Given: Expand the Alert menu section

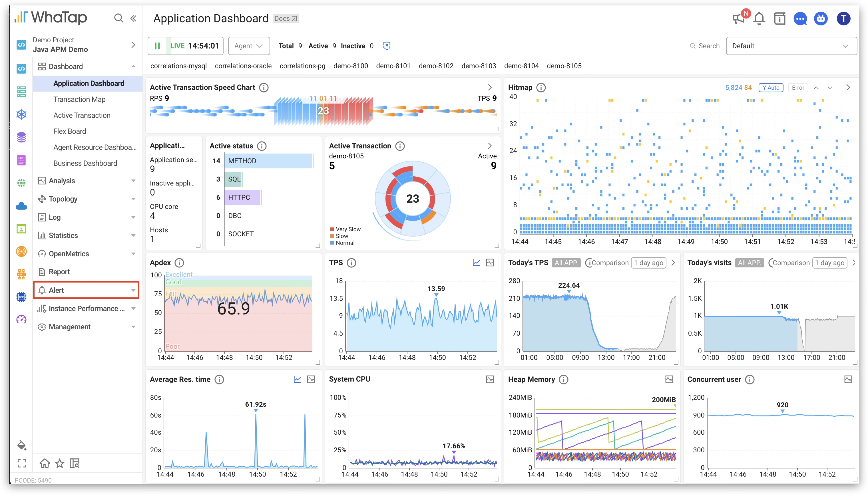Looking at the screenshot, I should (x=86, y=290).
